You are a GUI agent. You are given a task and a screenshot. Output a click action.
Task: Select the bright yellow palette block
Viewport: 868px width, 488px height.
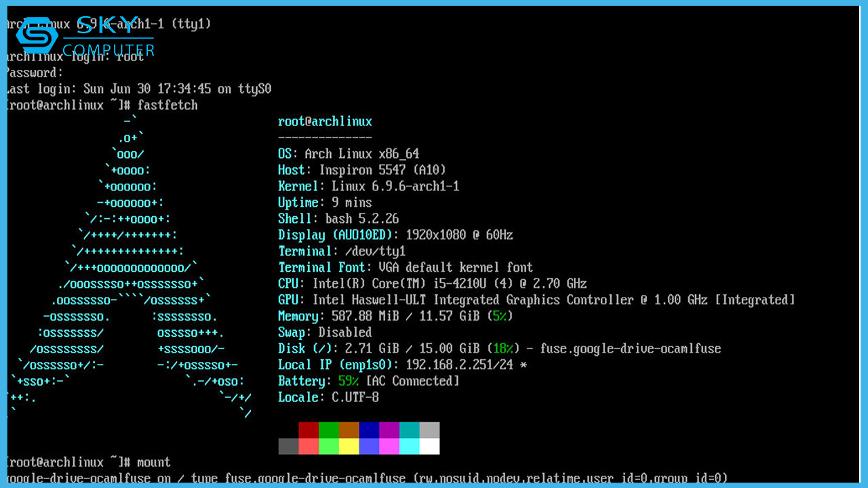(349, 447)
